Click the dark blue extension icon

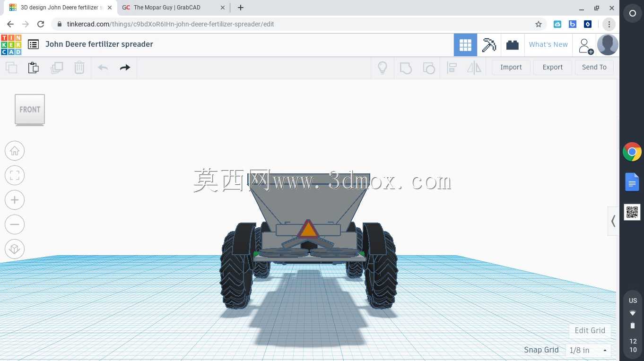[588, 24]
